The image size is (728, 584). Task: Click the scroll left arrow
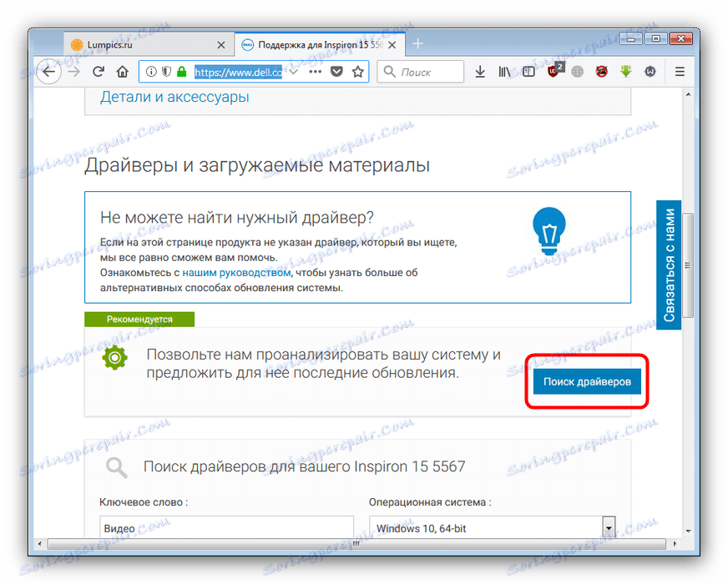(x=39, y=544)
